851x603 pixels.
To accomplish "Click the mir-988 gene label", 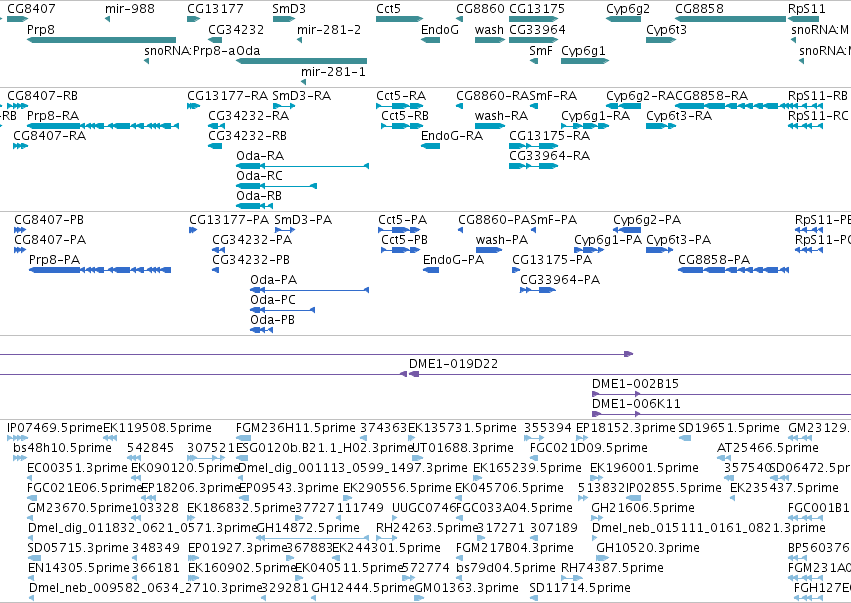I will coord(130,9).
